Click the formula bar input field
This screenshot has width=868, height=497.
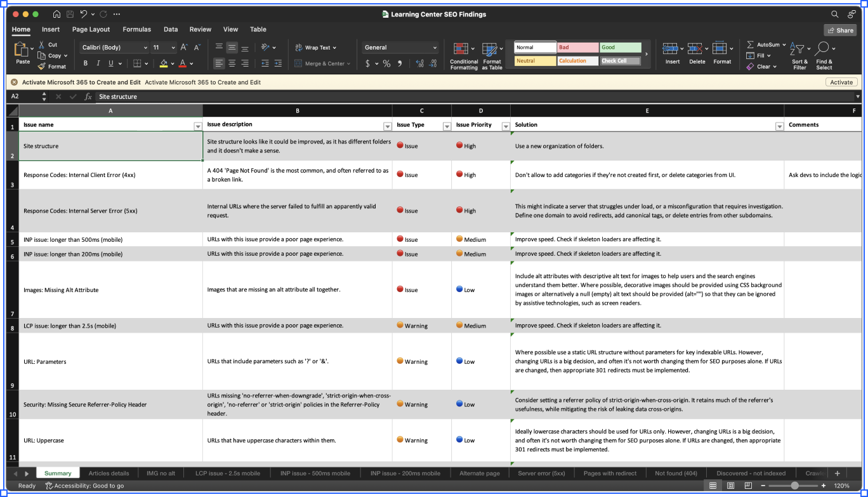[476, 96]
